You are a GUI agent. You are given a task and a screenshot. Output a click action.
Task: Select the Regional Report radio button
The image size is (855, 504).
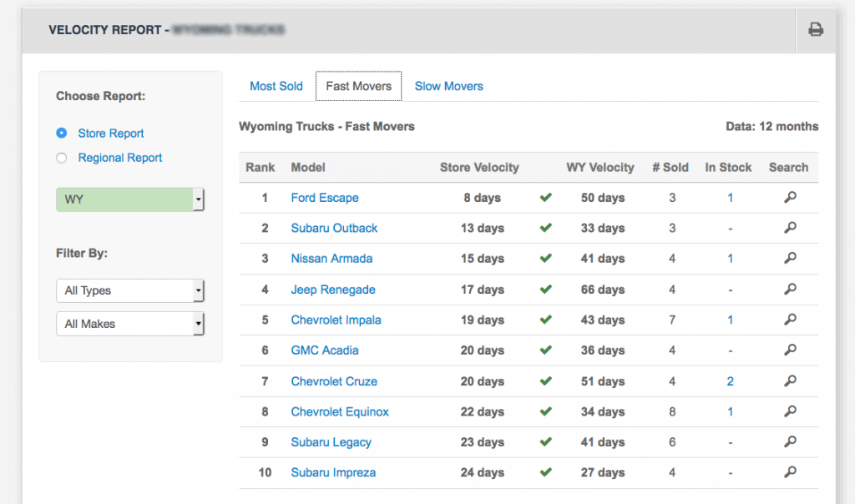click(x=62, y=158)
